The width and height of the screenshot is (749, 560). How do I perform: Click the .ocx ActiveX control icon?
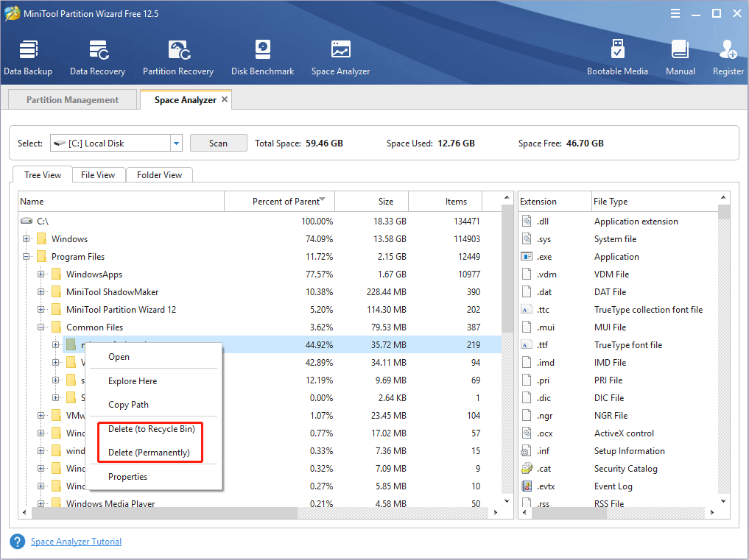click(527, 433)
